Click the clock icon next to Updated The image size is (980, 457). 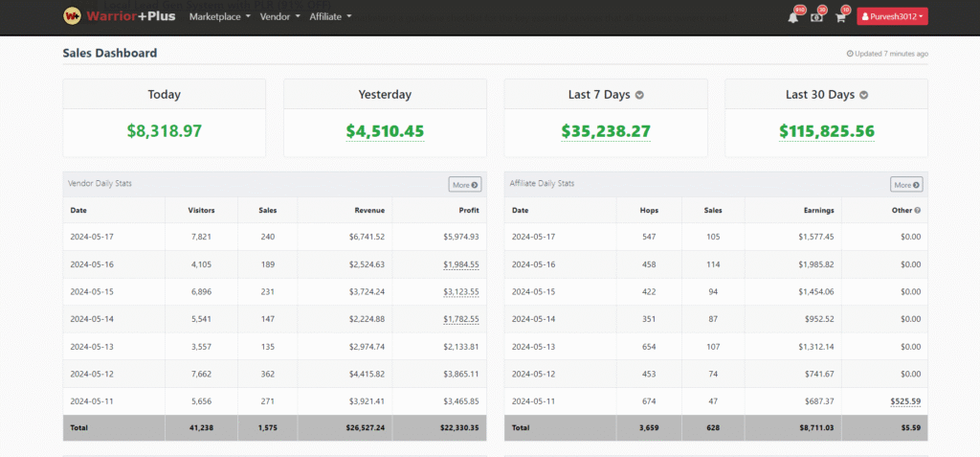tap(850, 54)
